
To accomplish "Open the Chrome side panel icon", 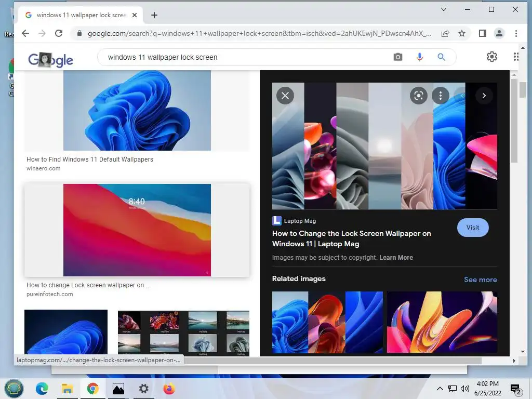I will (483, 33).
